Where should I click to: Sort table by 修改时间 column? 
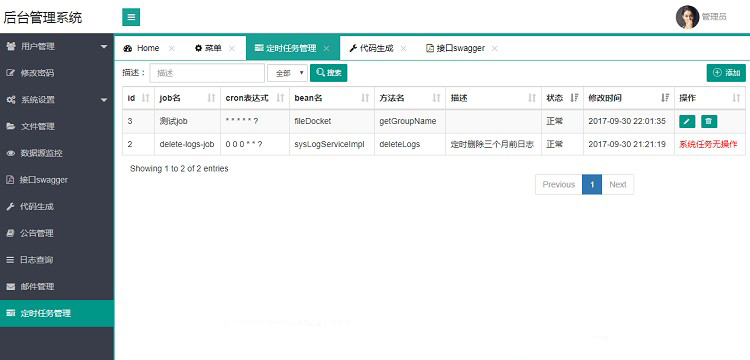[x=629, y=98]
